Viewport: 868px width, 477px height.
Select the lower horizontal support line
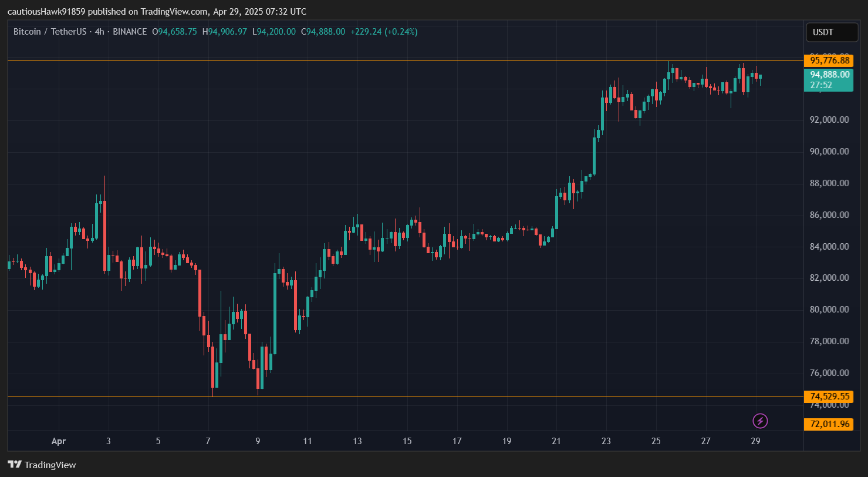411,397
